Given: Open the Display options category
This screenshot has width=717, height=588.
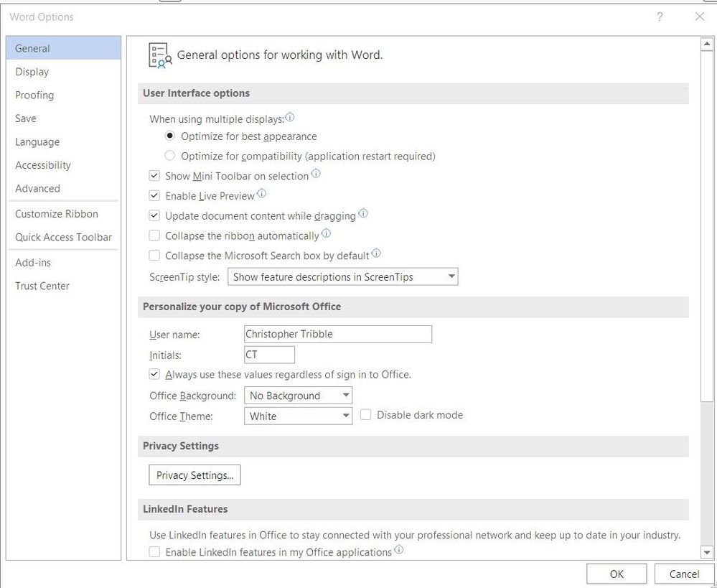Looking at the screenshot, I should (64, 71).
